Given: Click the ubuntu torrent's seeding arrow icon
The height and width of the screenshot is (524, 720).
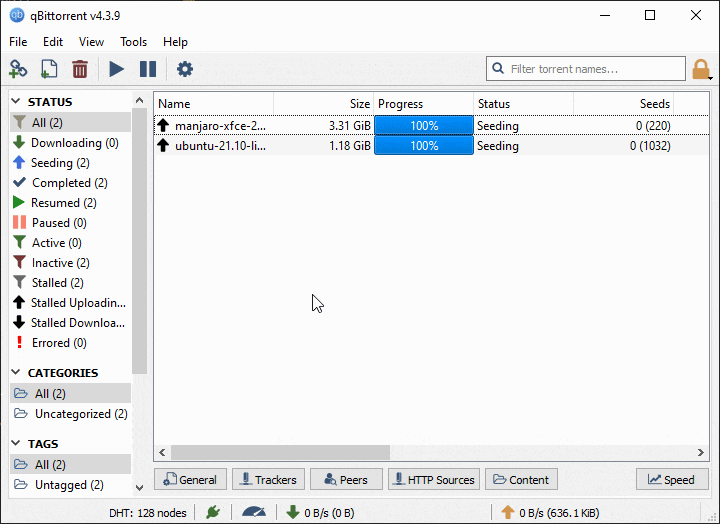Looking at the screenshot, I should coord(163,145).
